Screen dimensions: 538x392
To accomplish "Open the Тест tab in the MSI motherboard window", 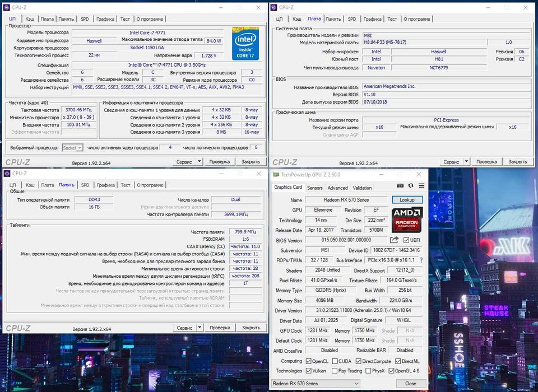I will tap(392, 19).
